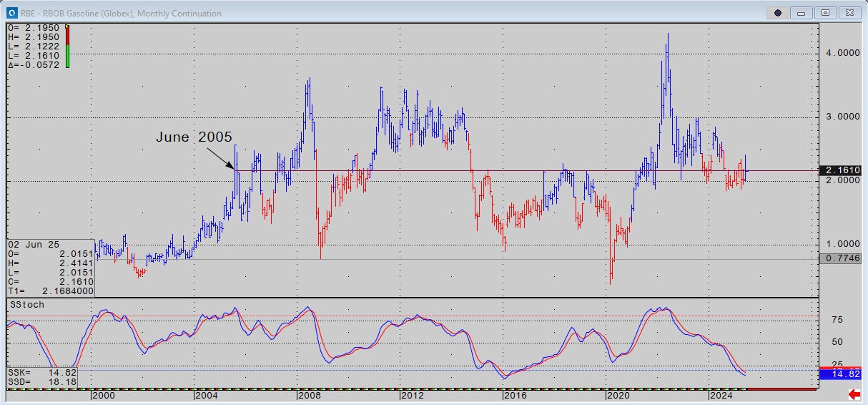Viewport: 868px width, 405px height.
Task: Click the 75 level on stochastic axis
Action: (x=837, y=320)
